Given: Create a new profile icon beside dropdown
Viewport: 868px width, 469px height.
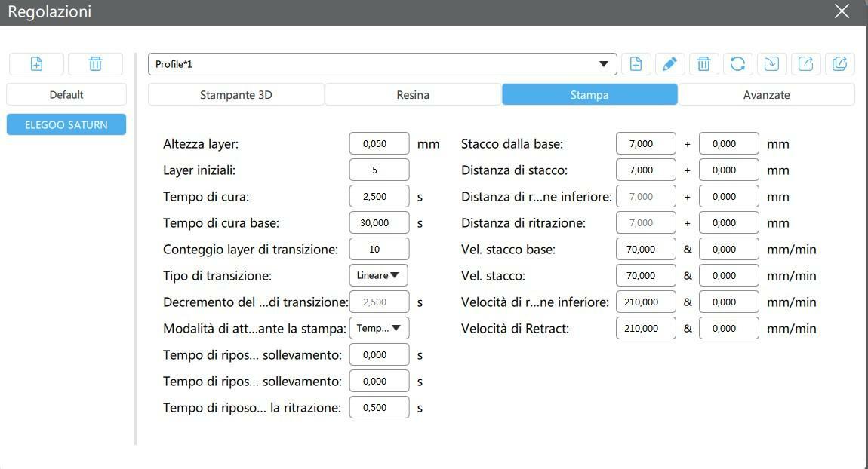Looking at the screenshot, I should (636, 64).
